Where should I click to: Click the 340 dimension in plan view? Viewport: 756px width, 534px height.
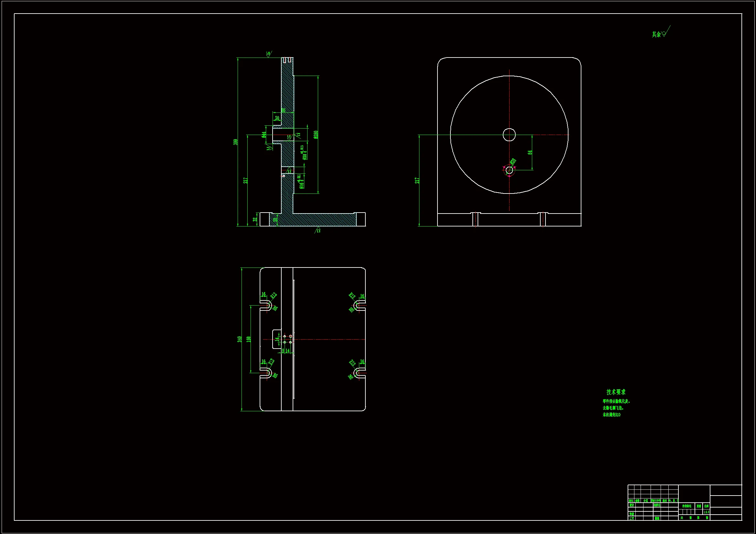pyautogui.click(x=240, y=339)
